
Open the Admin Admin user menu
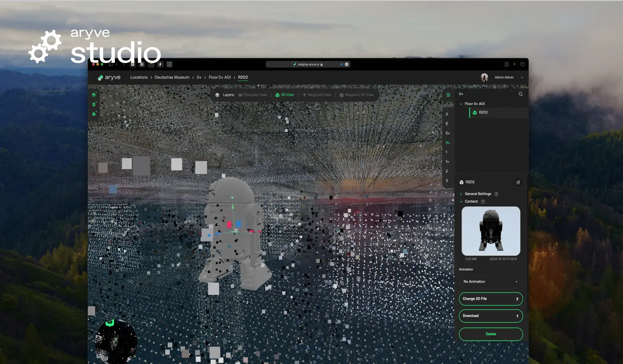point(504,78)
